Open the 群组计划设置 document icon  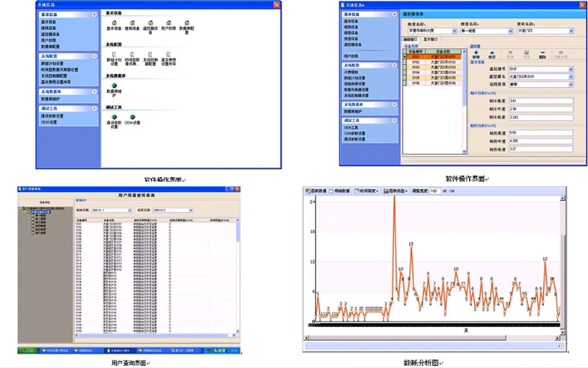coord(114,55)
